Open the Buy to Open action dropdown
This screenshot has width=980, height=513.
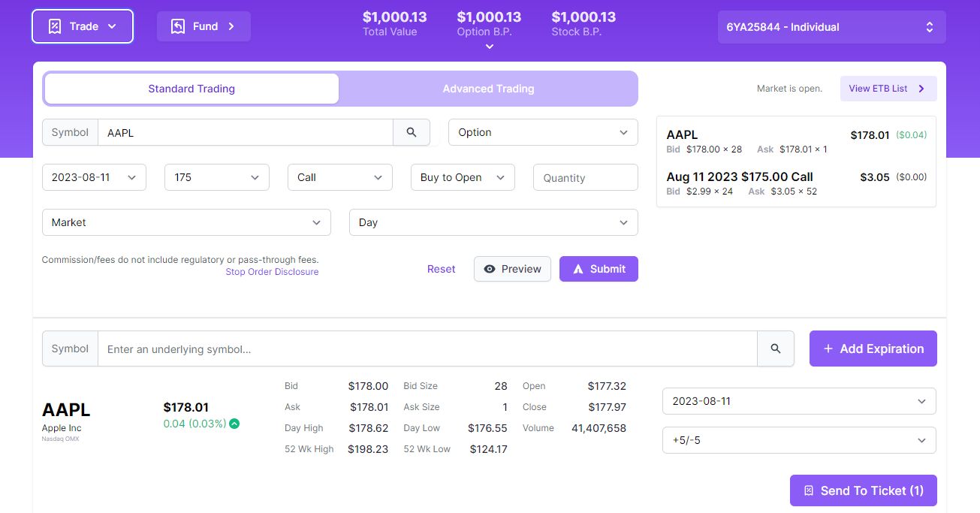click(x=462, y=177)
